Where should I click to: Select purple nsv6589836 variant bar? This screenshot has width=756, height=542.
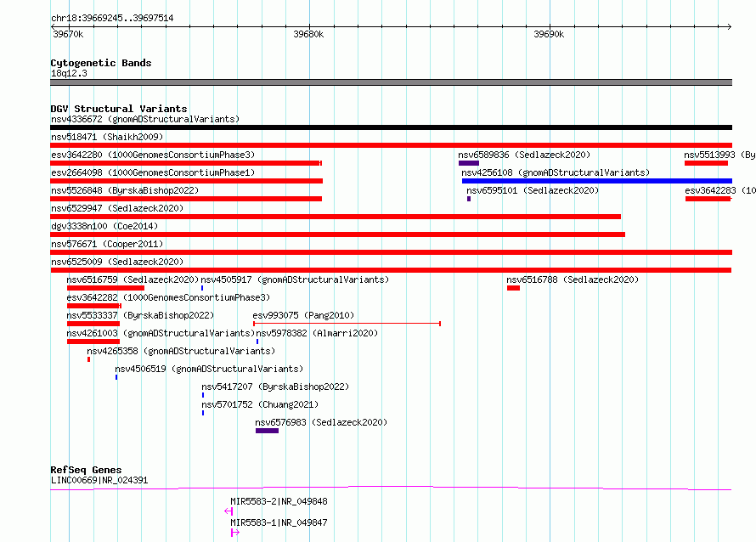coord(469,163)
